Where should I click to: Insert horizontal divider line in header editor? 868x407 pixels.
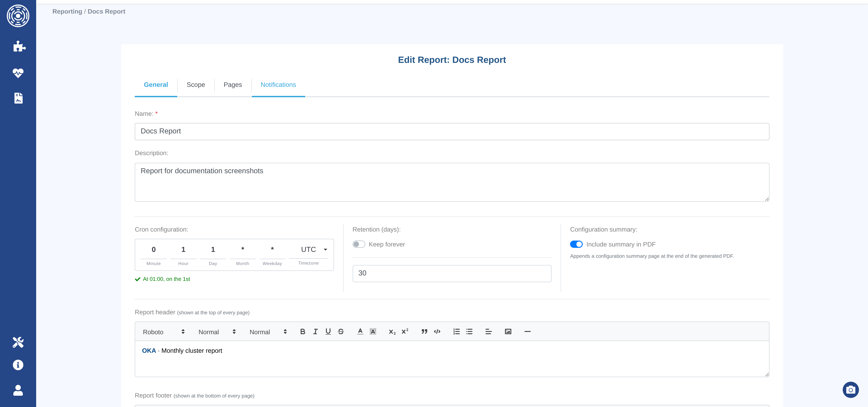(527, 331)
